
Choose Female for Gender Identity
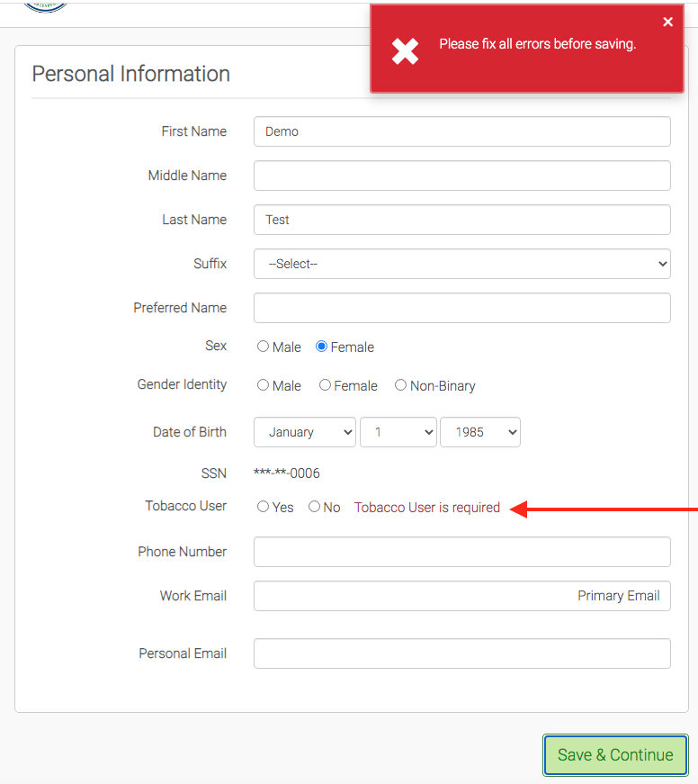point(325,385)
